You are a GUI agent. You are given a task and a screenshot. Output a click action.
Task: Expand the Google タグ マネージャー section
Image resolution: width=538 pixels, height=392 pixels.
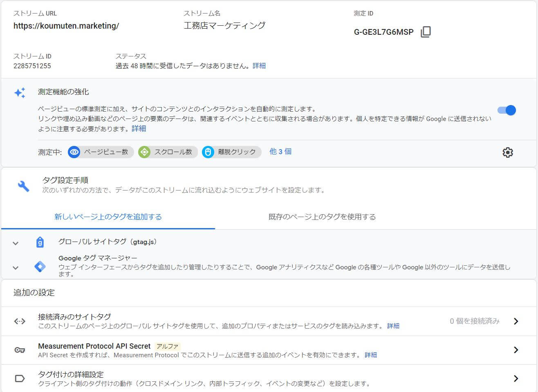[x=16, y=267]
